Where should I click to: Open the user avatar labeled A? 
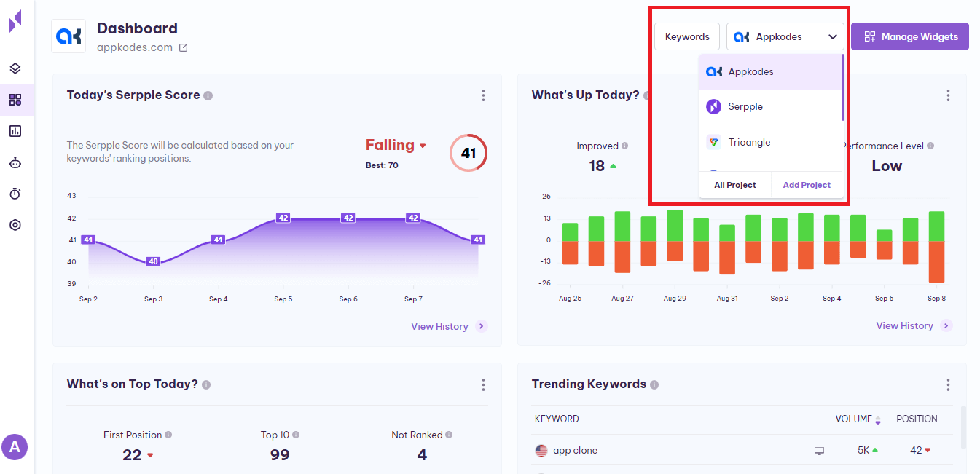[15, 447]
